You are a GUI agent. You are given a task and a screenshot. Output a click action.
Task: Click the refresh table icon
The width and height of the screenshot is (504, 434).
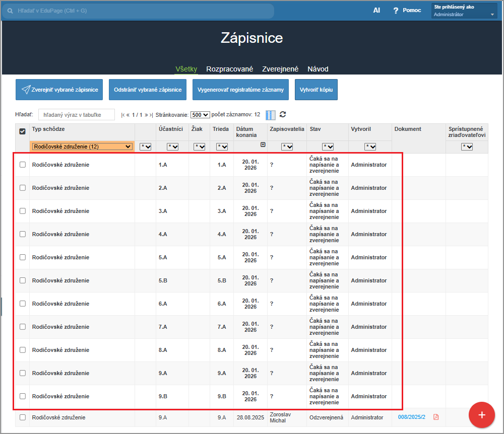pyautogui.click(x=283, y=115)
